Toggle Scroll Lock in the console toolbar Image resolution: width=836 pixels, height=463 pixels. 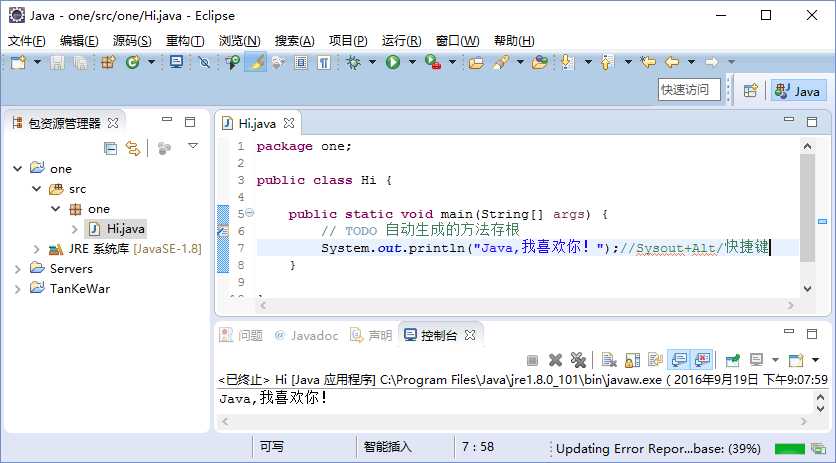[x=632, y=360]
